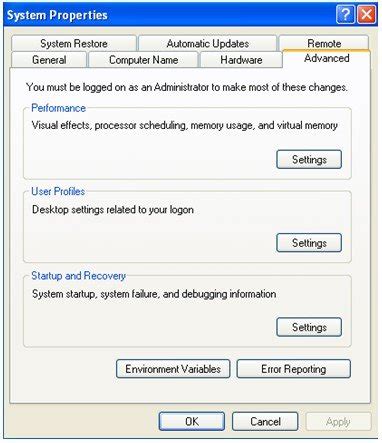Close the System Properties dialog
This screenshot has width=382, height=443.
[367, 15]
